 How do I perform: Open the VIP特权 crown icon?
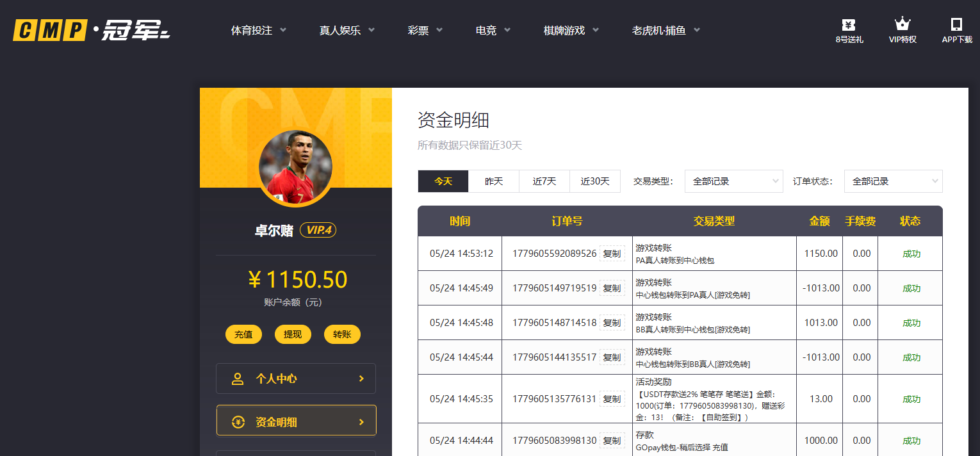pyautogui.click(x=902, y=24)
